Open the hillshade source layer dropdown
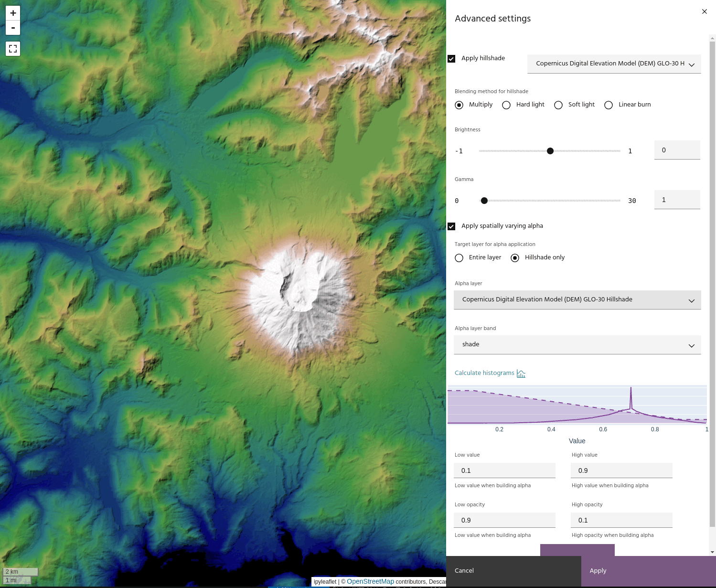 point(614,64)
